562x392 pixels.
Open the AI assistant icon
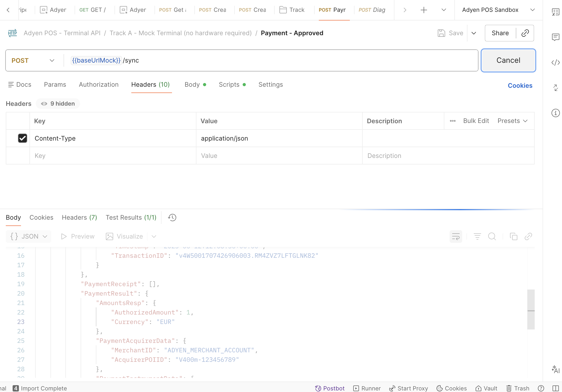coord(555,369)
